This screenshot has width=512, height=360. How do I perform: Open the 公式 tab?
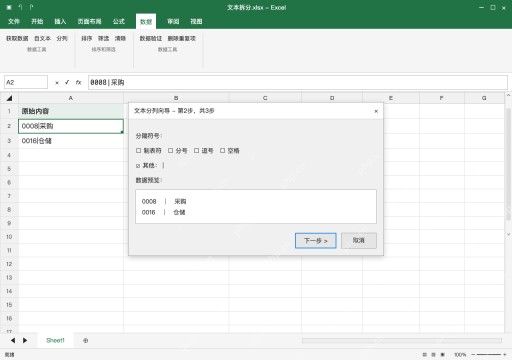click(x=119, y=22)
